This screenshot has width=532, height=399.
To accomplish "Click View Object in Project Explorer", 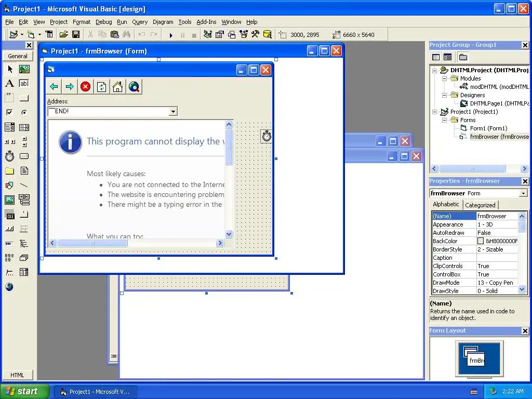I will coord(447,57).
